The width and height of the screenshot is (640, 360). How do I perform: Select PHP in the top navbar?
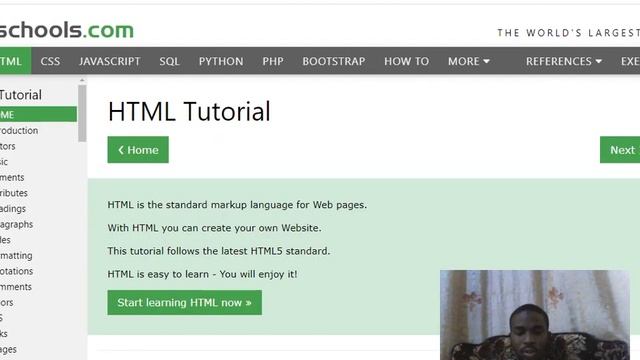[x=273, y=61]
